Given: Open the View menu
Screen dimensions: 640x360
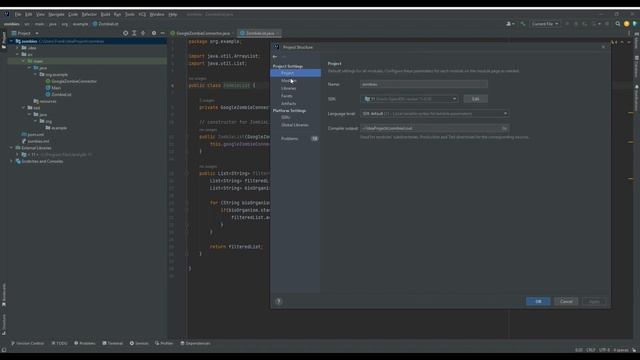Looking at the screenshot, I should coord(40,14).
